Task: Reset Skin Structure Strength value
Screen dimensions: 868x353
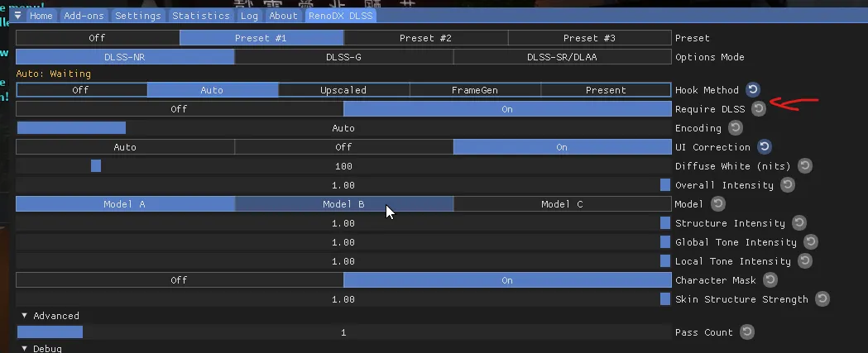Action: point(822,299)
